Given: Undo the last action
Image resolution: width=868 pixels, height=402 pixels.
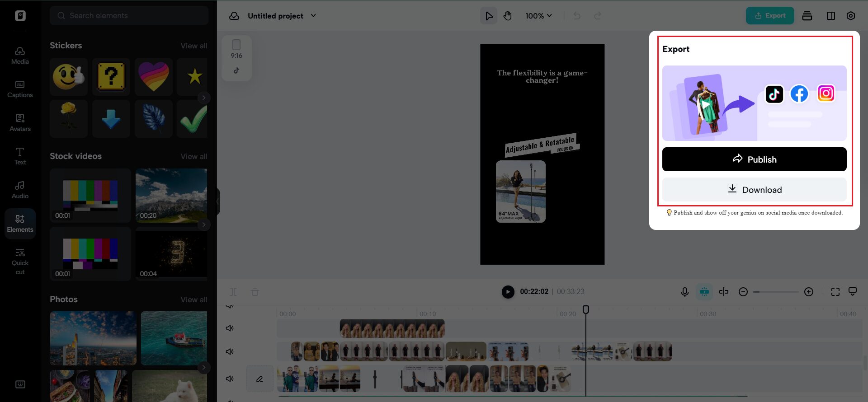Looking at the screenshot, I should click(x=577, y=16).
